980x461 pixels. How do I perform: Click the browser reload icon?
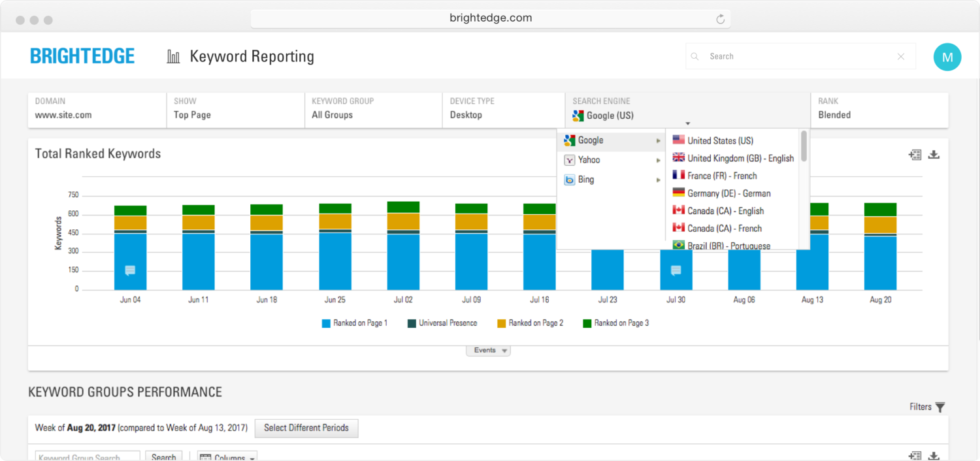(x=720, y=19)
